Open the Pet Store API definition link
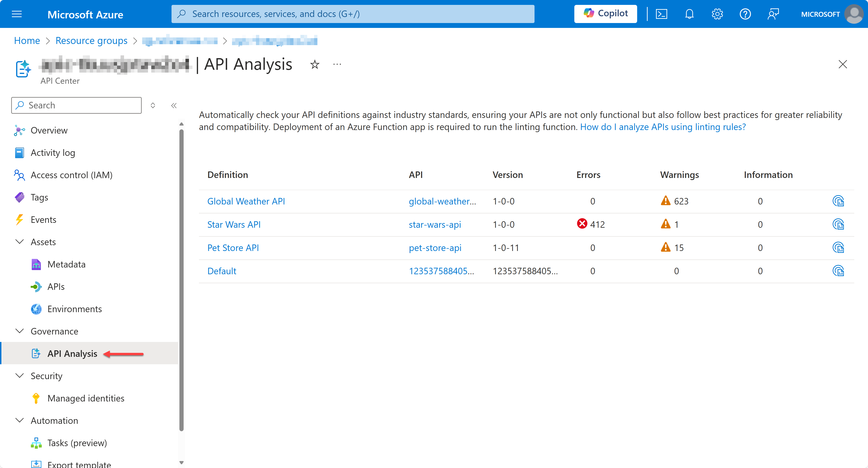The width and height of the screenshot is (868, 468). 233,248
